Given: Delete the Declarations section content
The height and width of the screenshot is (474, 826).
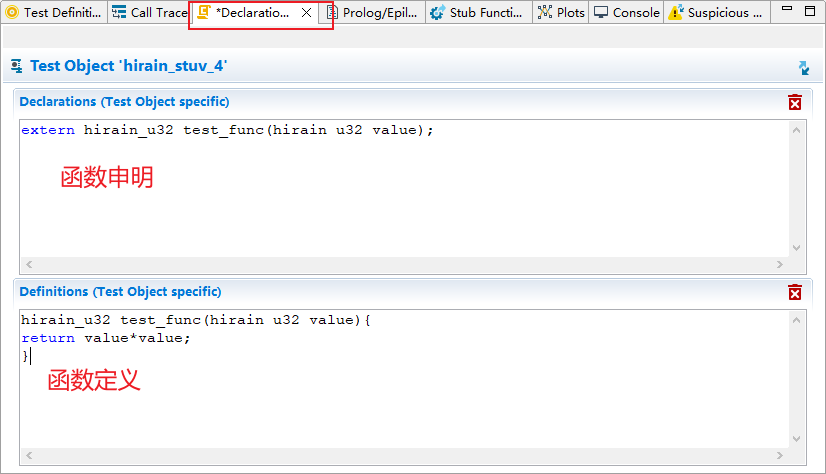Looking at the screenshot, I should click(795, 102).
